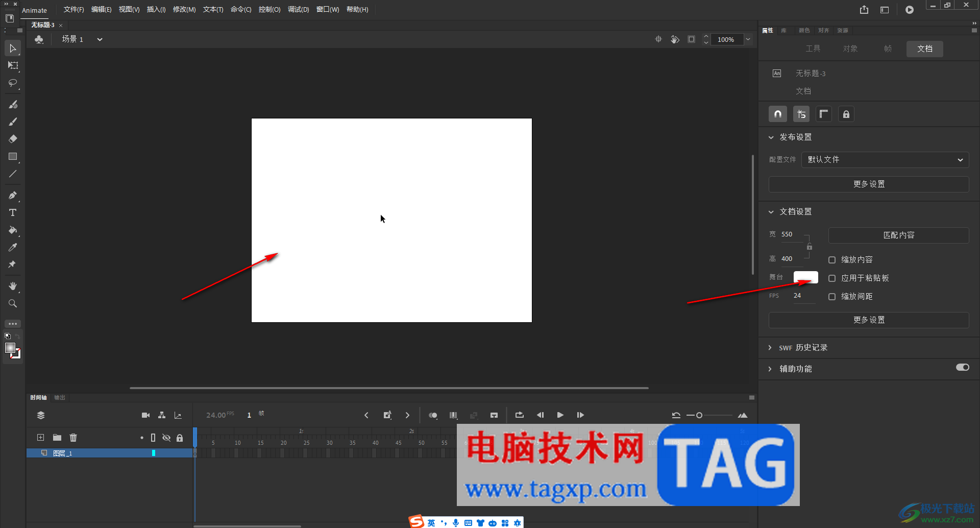
Task: Toggle show all layers as outlines
Action: click(153, 438)
